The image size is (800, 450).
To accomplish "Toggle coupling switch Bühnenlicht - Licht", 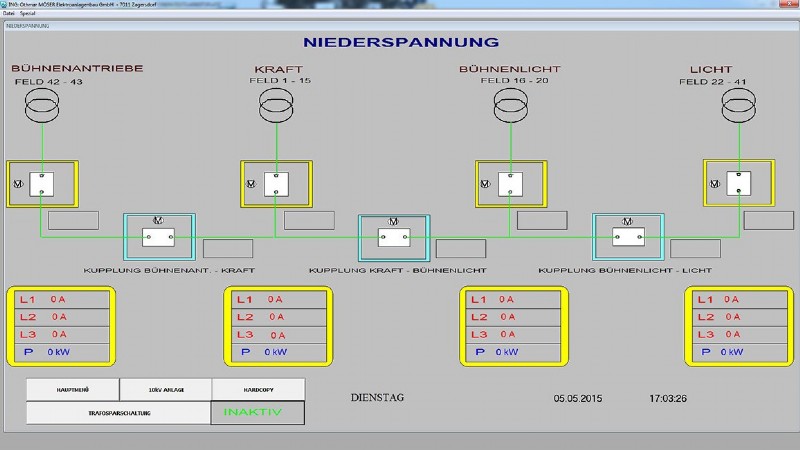I will coord(628,238).
